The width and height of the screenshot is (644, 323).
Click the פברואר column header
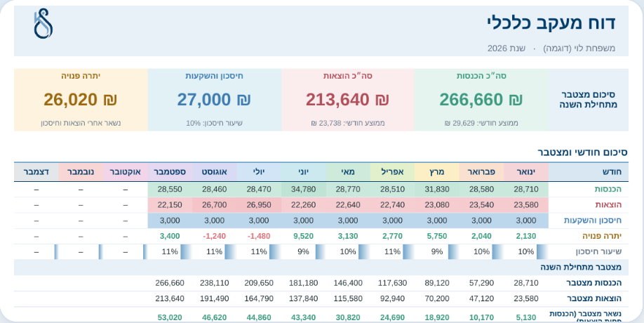(x=481, y=172)
